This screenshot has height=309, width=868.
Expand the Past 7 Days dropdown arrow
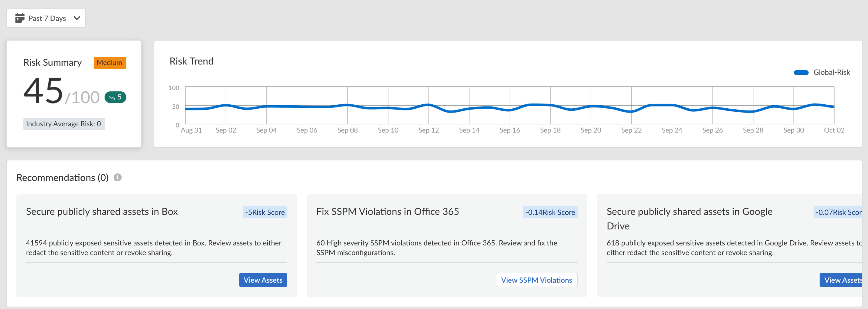(77, 18)
